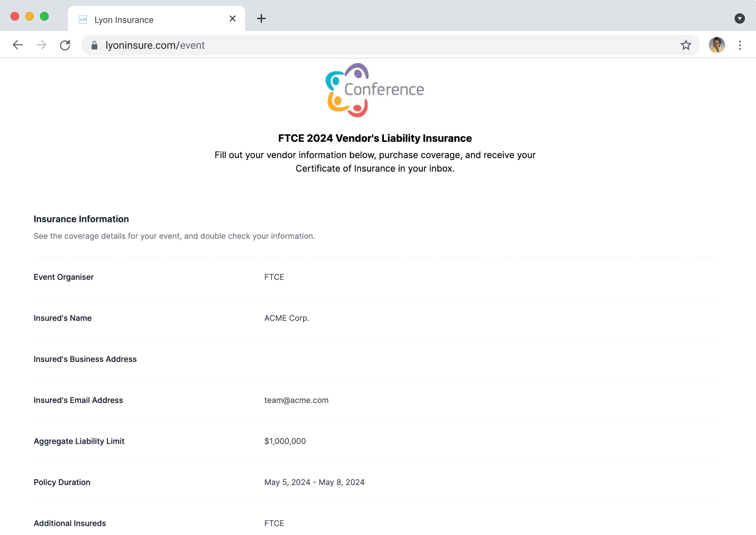
Task: Bookmark this page with the star
Action: tap(685, 45)
